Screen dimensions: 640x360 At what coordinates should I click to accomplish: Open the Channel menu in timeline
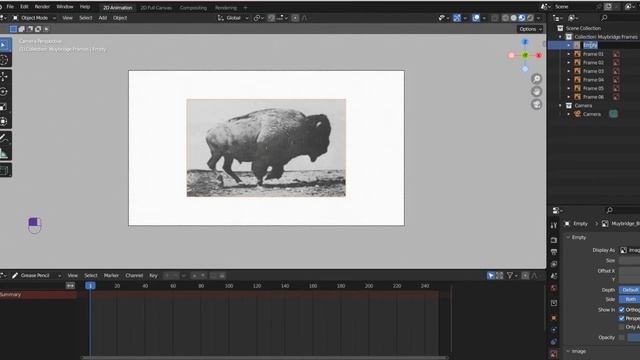[134, 276]
